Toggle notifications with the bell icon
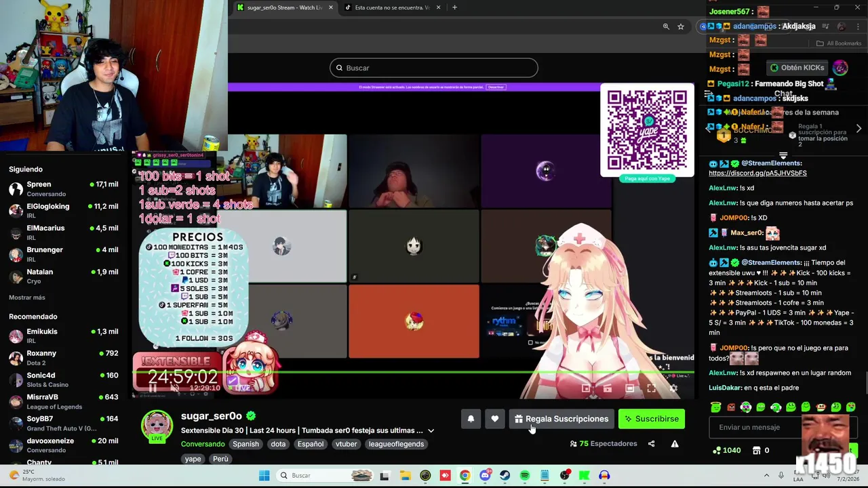 click(x=471, y=419)
